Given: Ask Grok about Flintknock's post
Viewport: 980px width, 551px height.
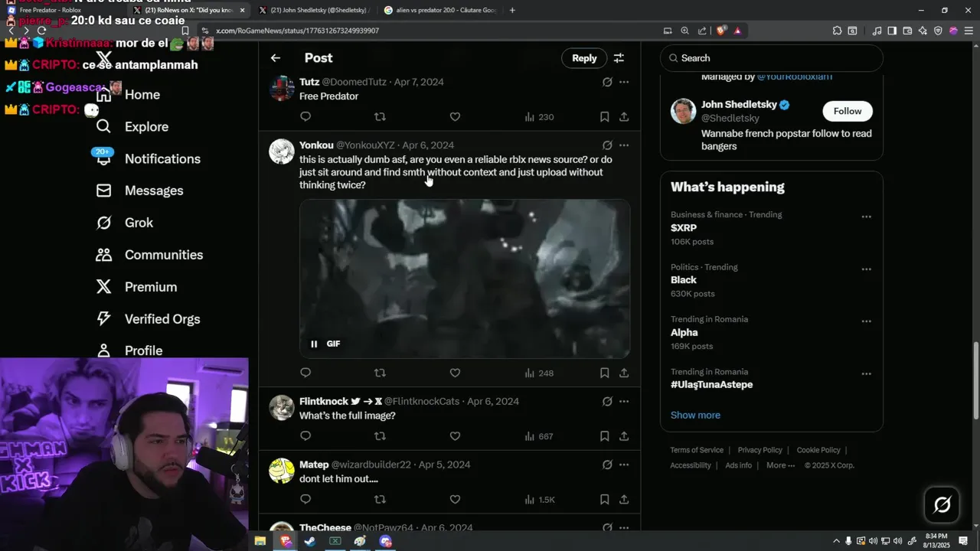Looking at the screenshot, I should point(607,401).
